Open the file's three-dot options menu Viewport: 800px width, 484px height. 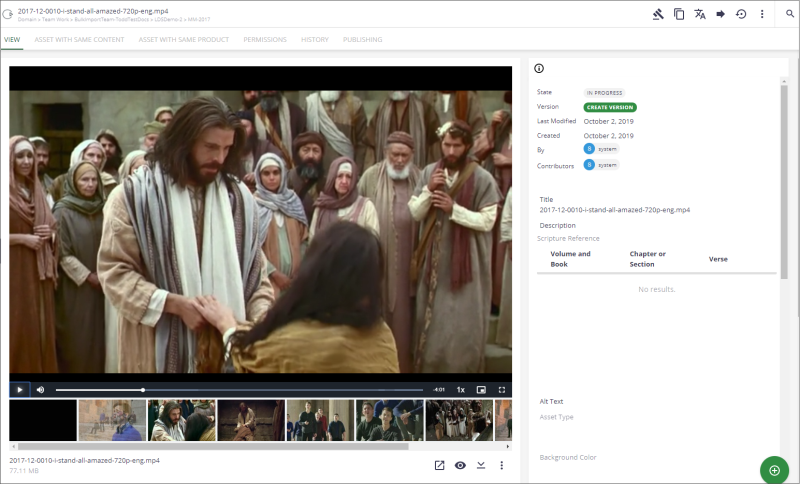(502, 465)
